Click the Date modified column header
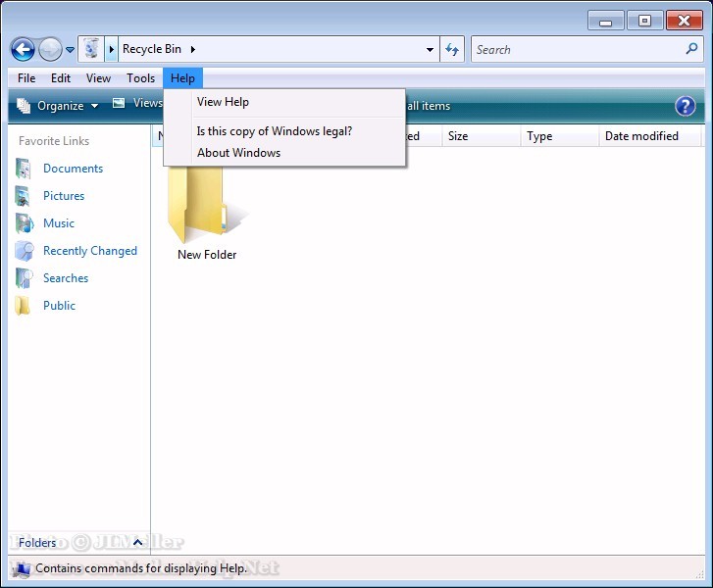This screenshot has width=713, height=588. coord(649,136)
